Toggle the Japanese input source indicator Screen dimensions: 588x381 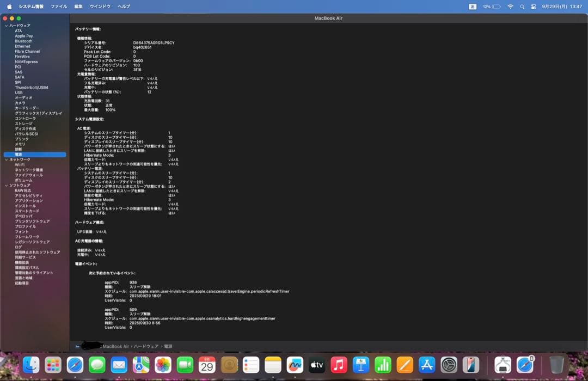472,7
